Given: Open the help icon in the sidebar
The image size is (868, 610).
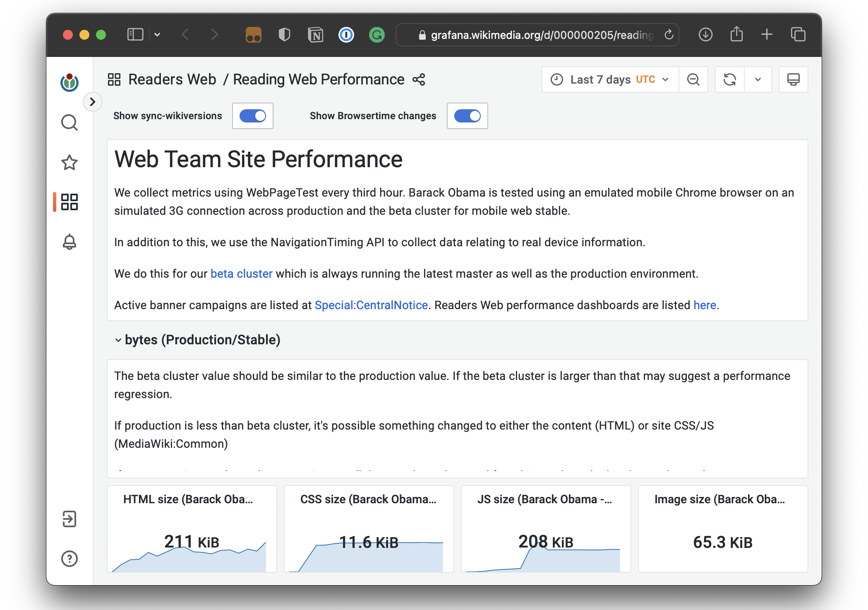Looking at the screenshot, I should pos(70,559).
